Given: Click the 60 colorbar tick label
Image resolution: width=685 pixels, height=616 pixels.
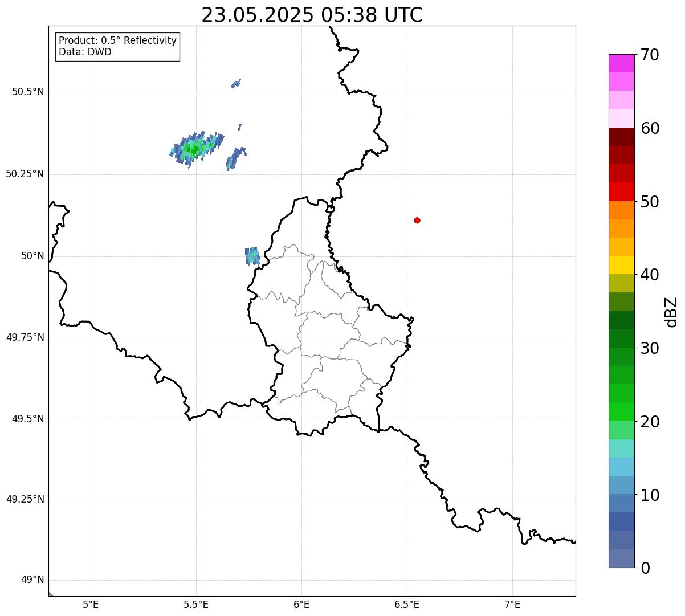Looking at the screenshot, I should (650, 128).
